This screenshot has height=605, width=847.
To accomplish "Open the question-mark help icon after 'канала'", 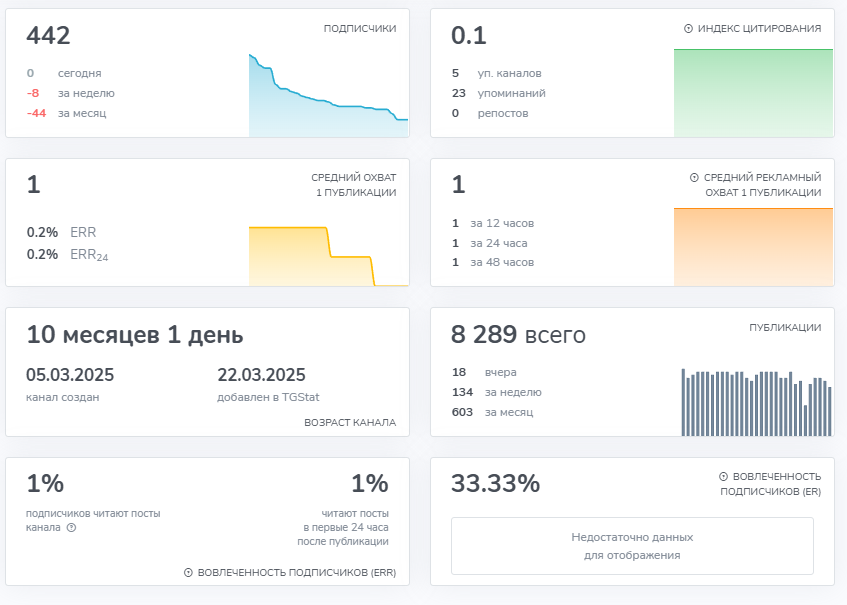I will [71, 528].
